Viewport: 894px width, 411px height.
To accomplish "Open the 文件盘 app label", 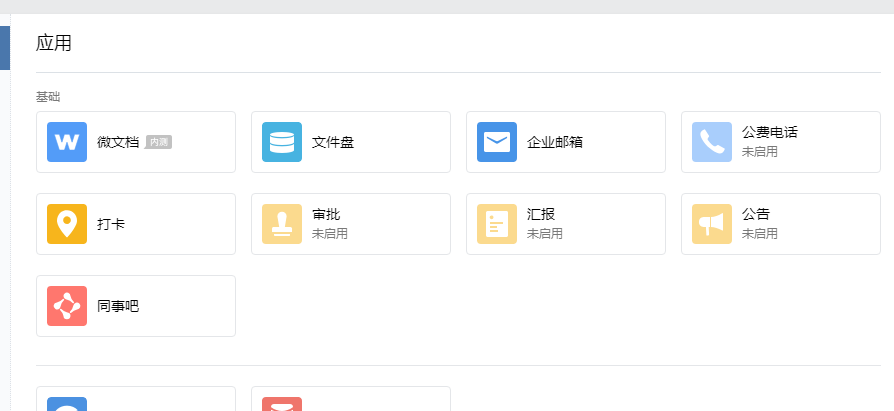I will coord(333,142).
